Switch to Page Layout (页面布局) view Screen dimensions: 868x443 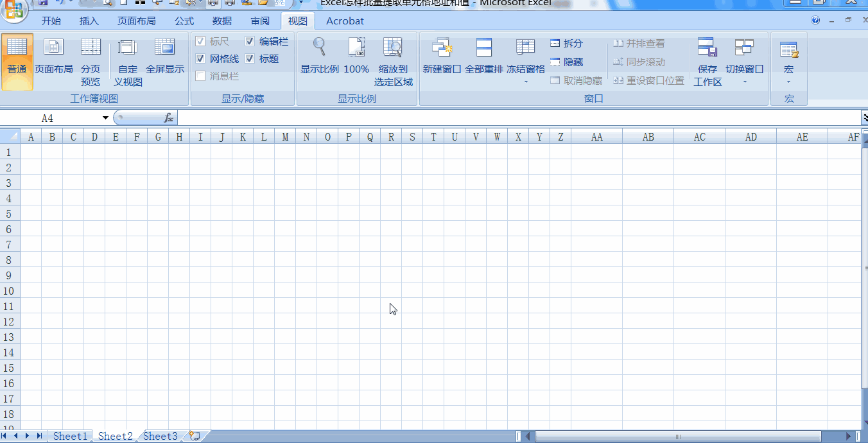point(54,56)
